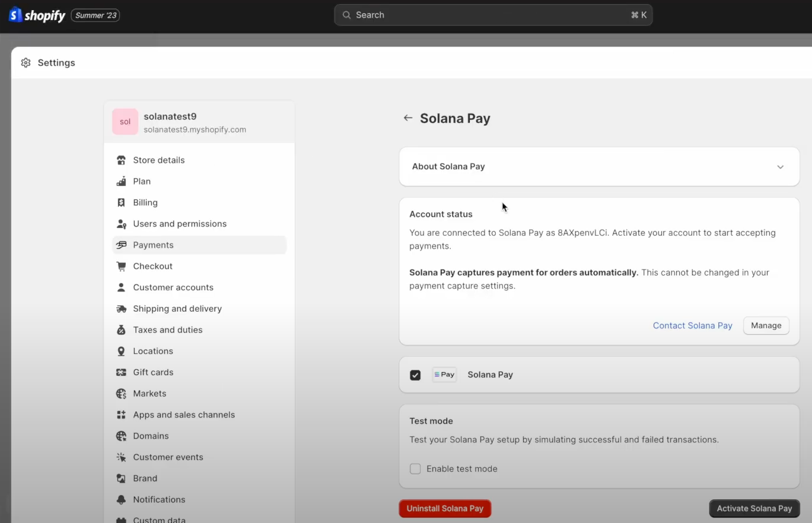Image resolution: width=812 pixels, height=523 pixels.
Task: Click the Settings gear icon
Action: [26, 63]
